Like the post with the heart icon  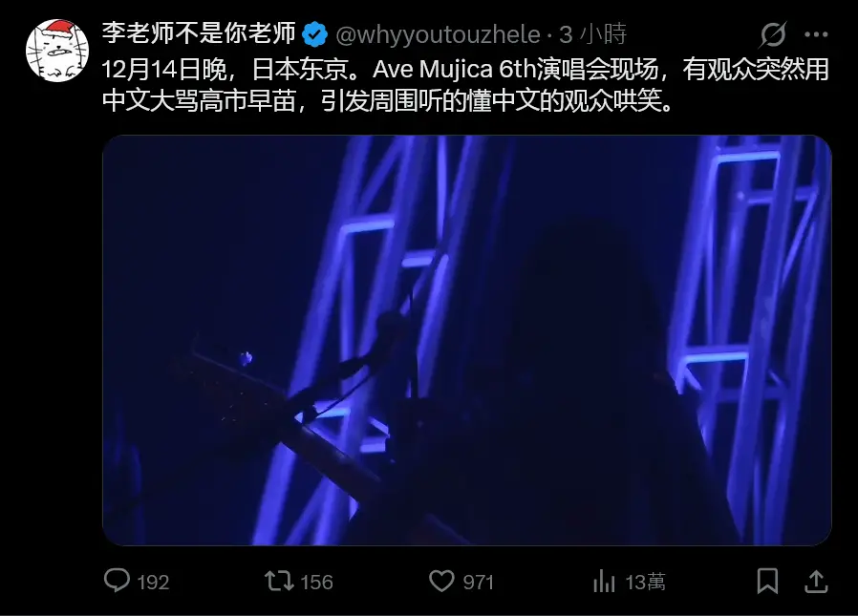coord(441,581)
